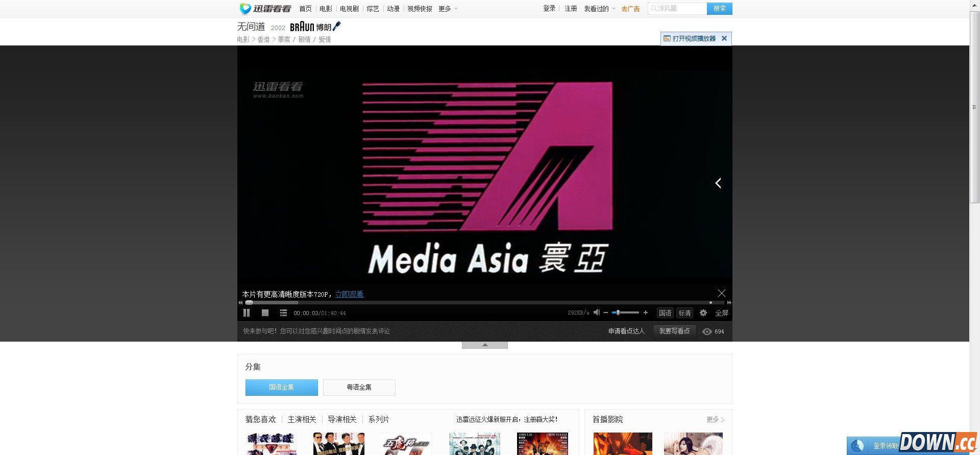
Task: Click 香港 breadcrumb link
Action: point(263,39)
